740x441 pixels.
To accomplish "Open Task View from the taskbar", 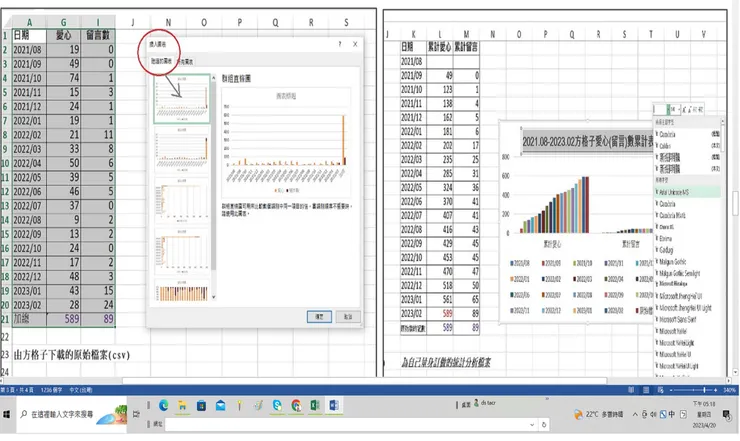I will tap(136, 414).
